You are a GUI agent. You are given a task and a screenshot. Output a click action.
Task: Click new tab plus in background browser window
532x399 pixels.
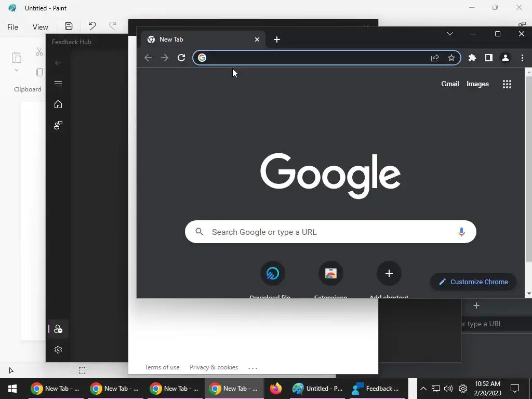click(x=476, y=305)
